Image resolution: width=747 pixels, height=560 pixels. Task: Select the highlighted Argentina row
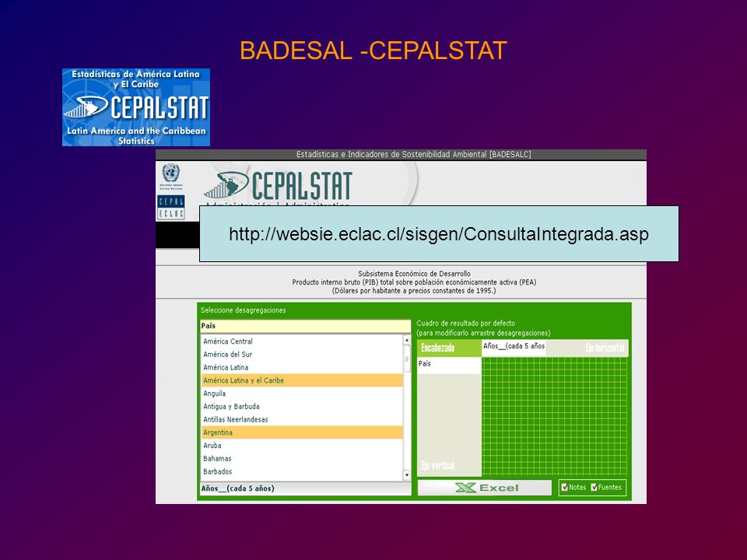click(302, 432)
